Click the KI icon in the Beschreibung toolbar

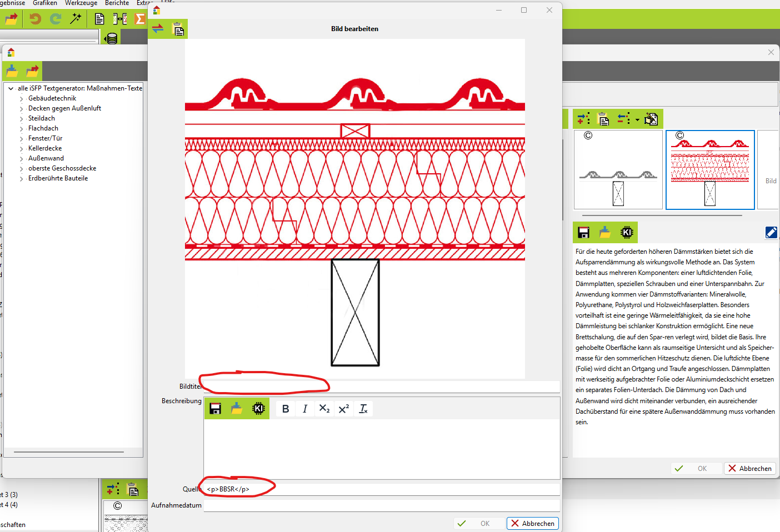(x=258, y=409)
